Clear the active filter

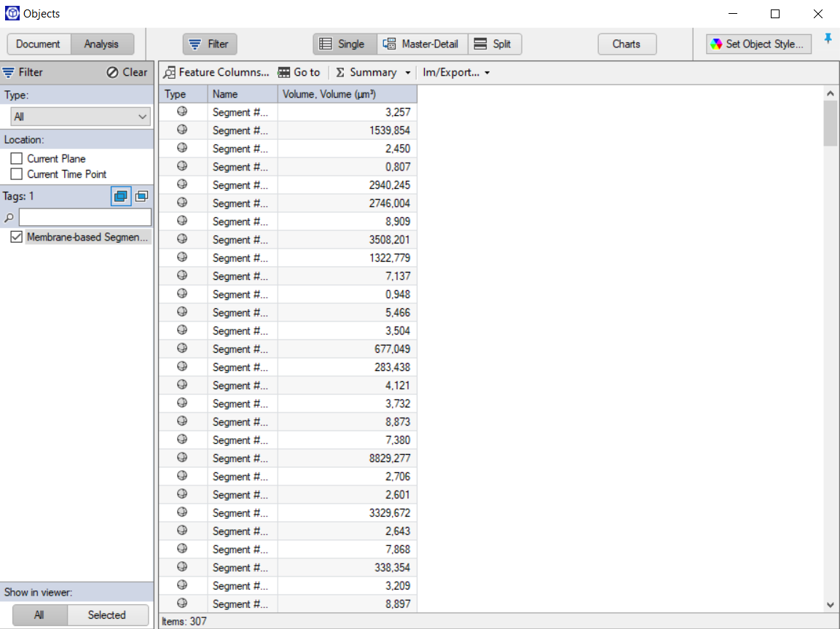(126, 71)
